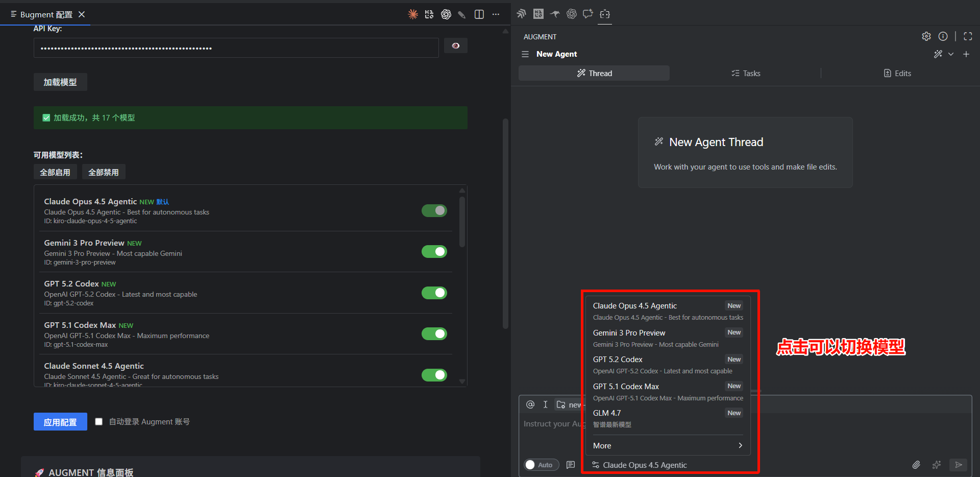Open the thread list hamburger menu
The height and width of the screenshot is (477, 980).
(525, 54)
